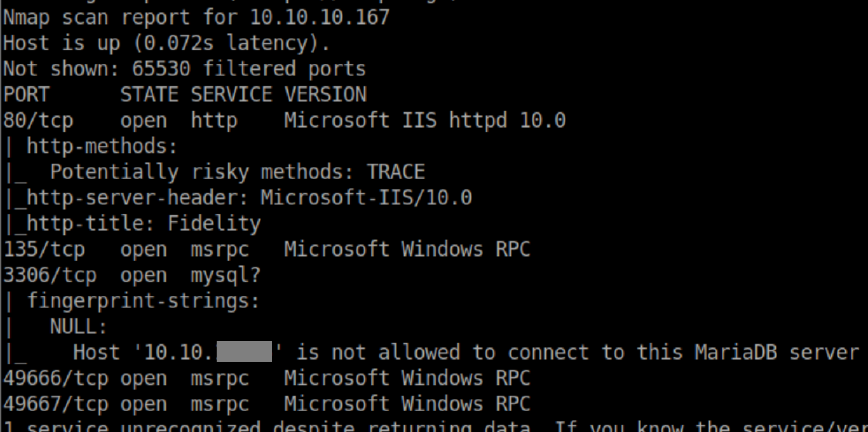Click the word TRACE in risky methods
Image resolution: width=868 pixels, height=432 pixels.
[396, 172]
